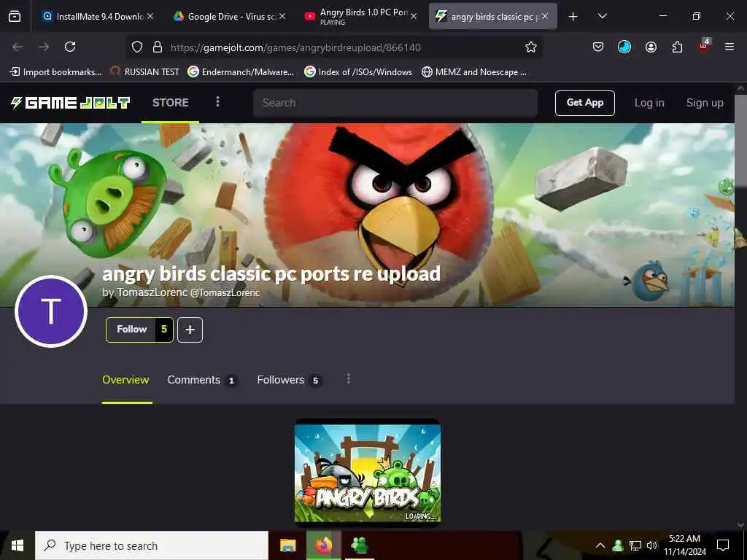Reload the Game Jolt page

70,47
